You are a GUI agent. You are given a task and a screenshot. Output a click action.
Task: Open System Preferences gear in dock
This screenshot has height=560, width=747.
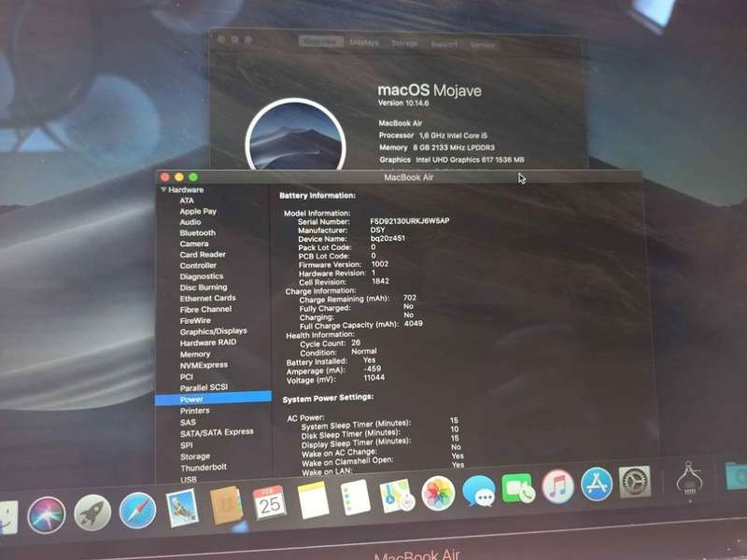pos(635,482)
